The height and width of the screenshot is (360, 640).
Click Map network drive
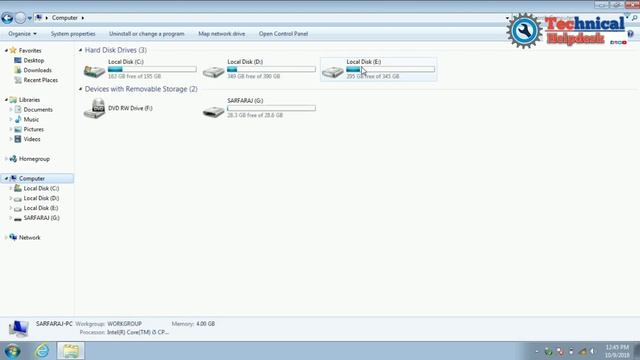(x=222, y=34)
